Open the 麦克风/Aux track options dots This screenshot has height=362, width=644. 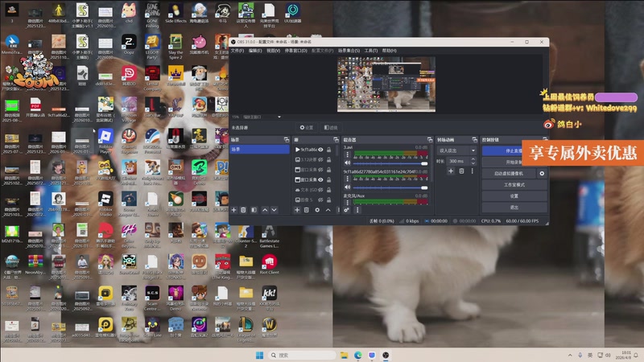point(348,203)
